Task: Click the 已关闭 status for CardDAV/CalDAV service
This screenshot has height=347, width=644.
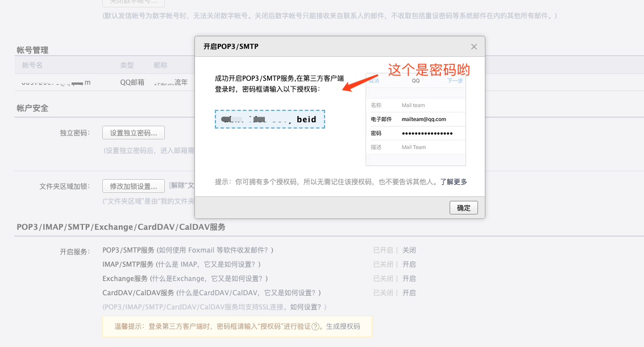Action: [383, 293]
